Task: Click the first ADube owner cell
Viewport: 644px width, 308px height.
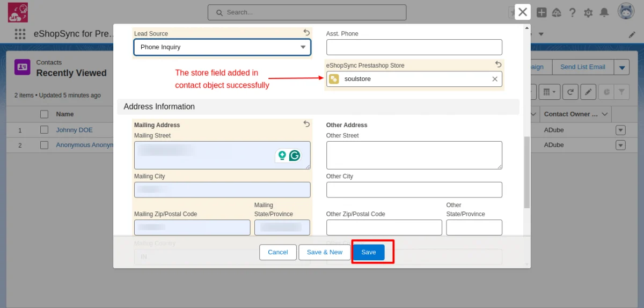Action: (554, 130)
